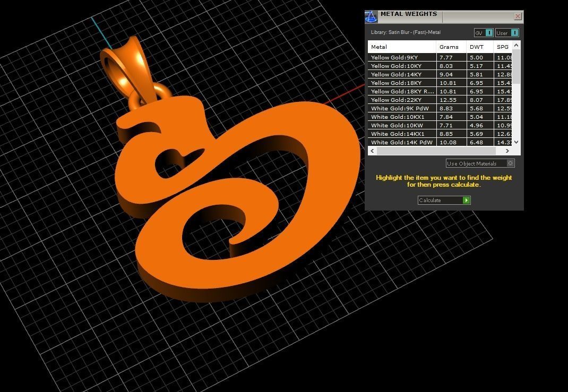Toggle the GV library switch
The height and width of the screenshot is (392, 568).
click(484, 33)
